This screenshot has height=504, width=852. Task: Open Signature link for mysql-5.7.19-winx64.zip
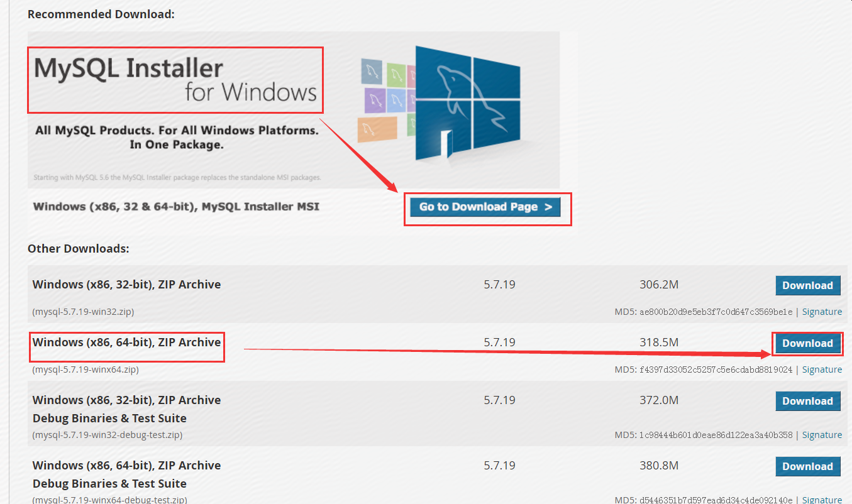822,370
